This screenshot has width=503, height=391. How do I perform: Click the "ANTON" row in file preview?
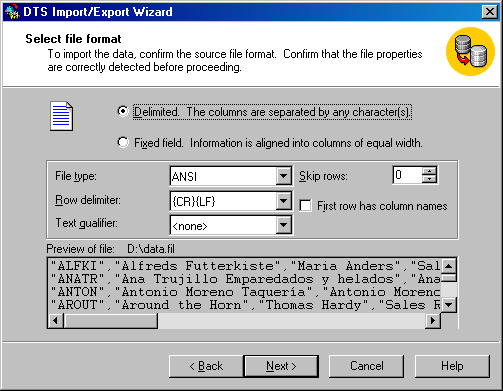[x=245, y=292]
